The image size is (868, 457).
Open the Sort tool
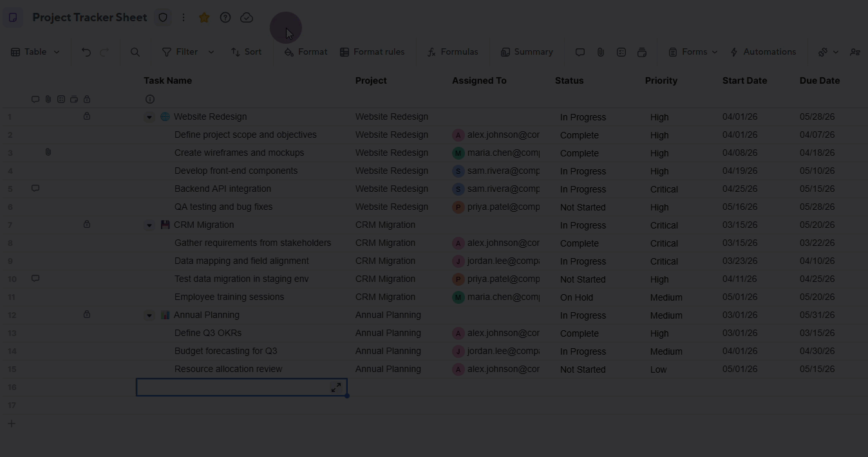click(246, 52)
